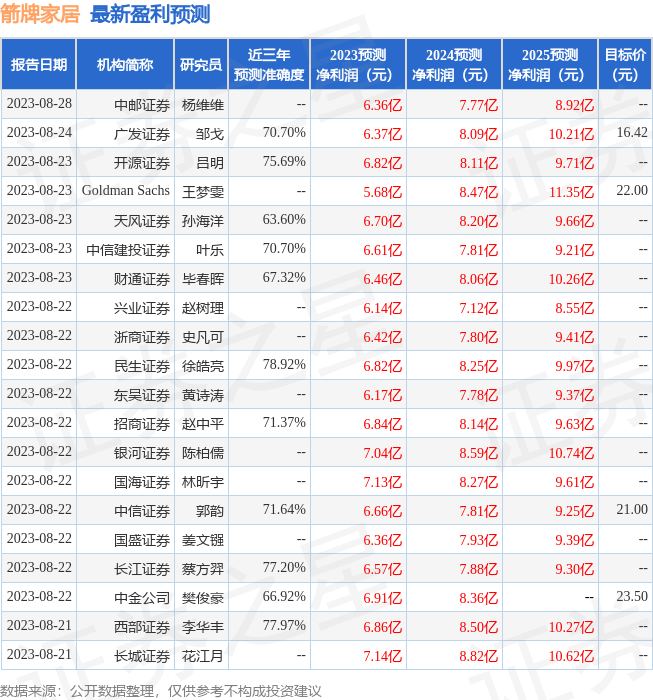Click the 研究员 column header

click(201, 65)
